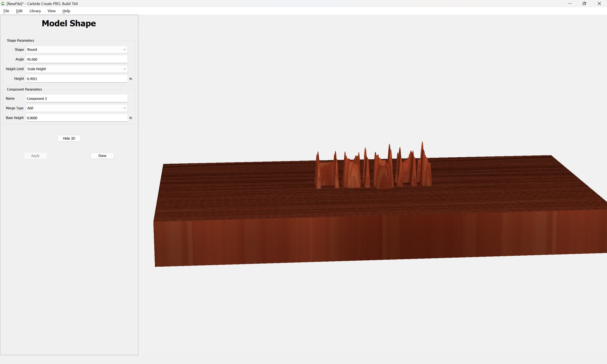This screenshot has width=607, height=364.
Task: Click the Apply button
Action: (35, 156)
